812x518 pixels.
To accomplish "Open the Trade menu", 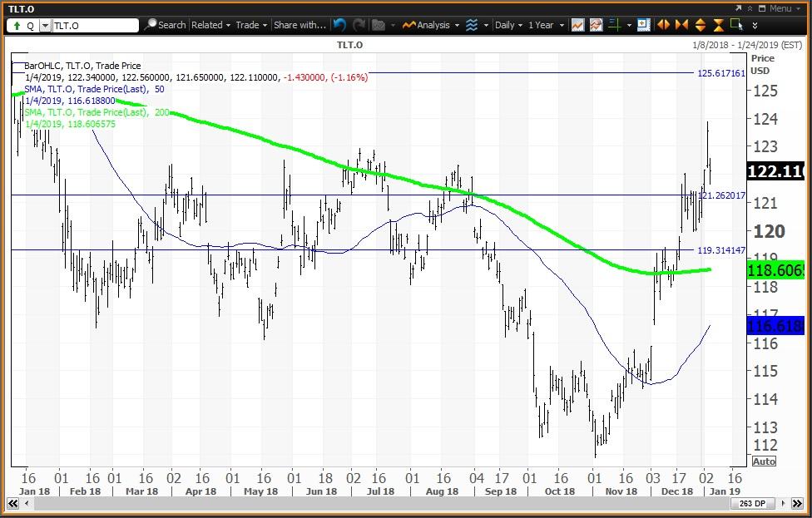I will click(251, 25).
